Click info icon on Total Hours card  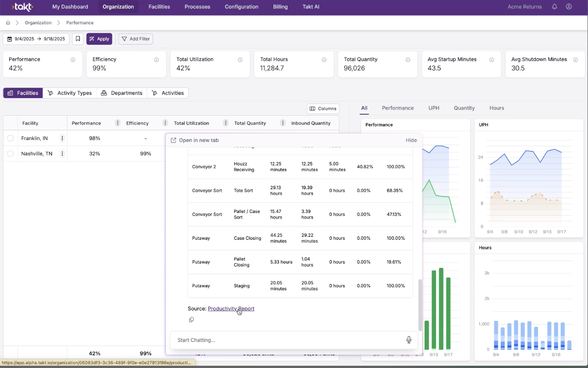click(324, 60)
